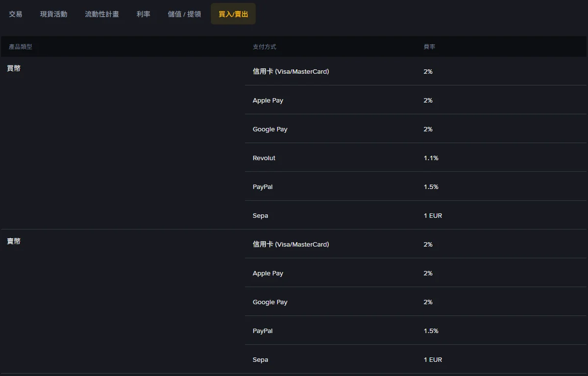Go to the 儲值 / 提領 tab
Screen dimensions: 588x376
pyautogui.click(x=184, y=14)
